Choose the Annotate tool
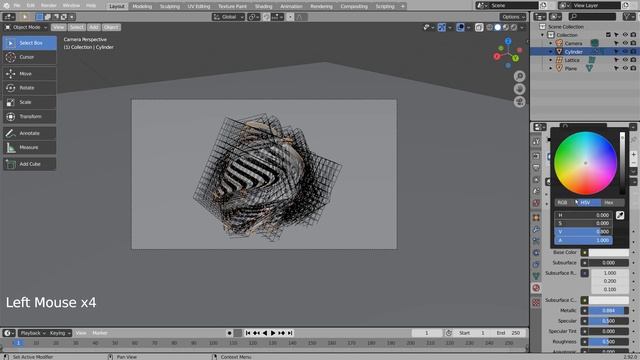 click(x=29, y=133)
